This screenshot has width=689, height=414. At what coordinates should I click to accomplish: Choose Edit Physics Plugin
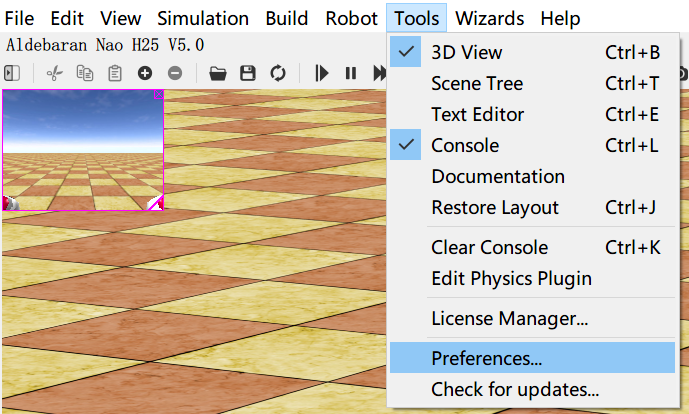tap(533, 278)
